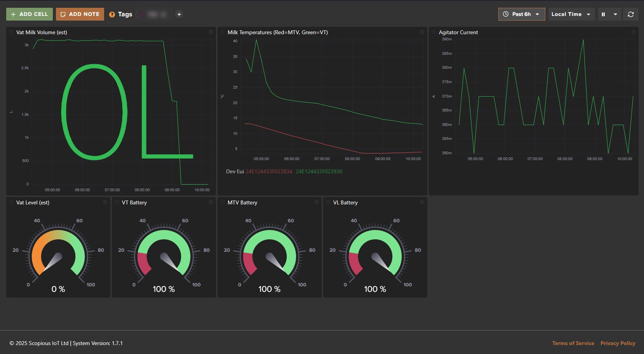The width and height of the screenshot is (644, 354).
Task: Expand the refresh interval dropdown arrow
Action: coord(615,14)
